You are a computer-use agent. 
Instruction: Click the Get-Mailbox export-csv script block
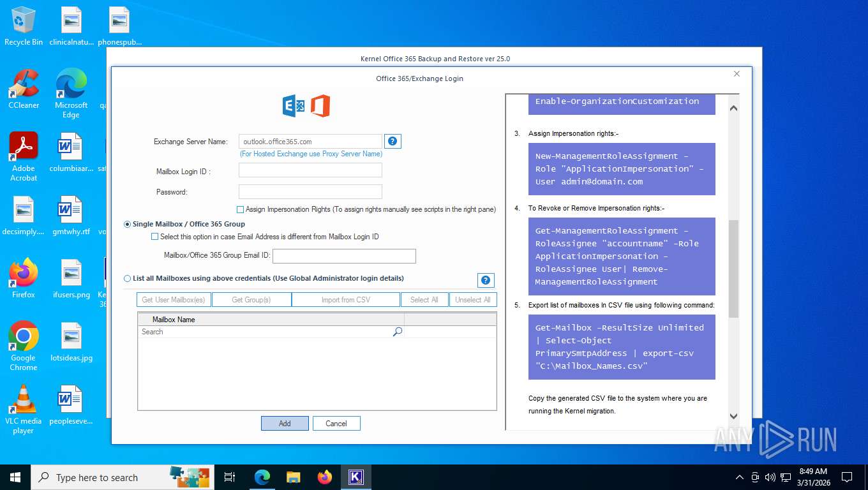pyautogui.click(x=622, y=347)
